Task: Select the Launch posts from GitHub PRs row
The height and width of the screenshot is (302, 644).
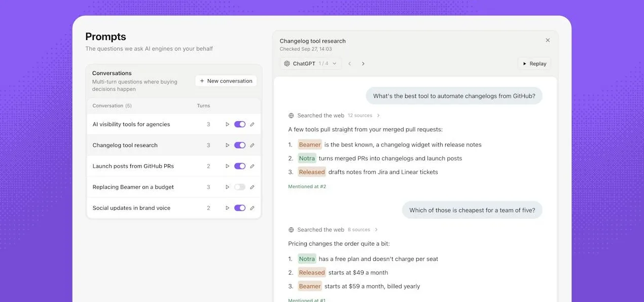Action: pos(174,166)
